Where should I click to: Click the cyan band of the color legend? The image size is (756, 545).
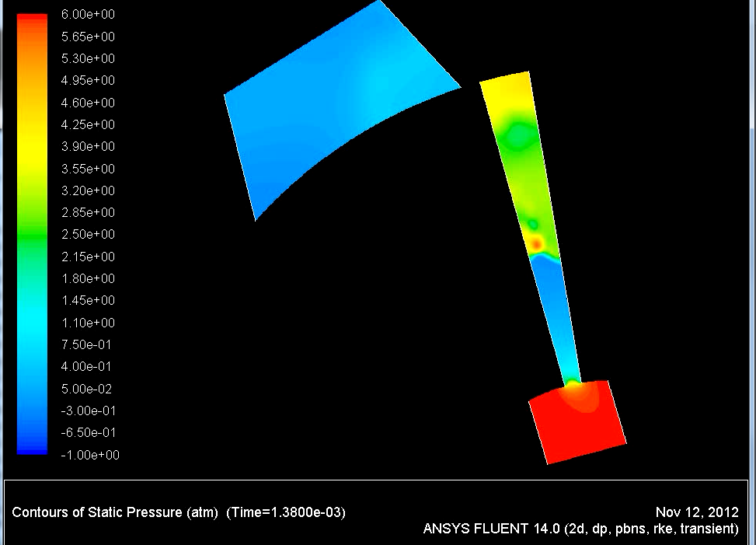32,319
